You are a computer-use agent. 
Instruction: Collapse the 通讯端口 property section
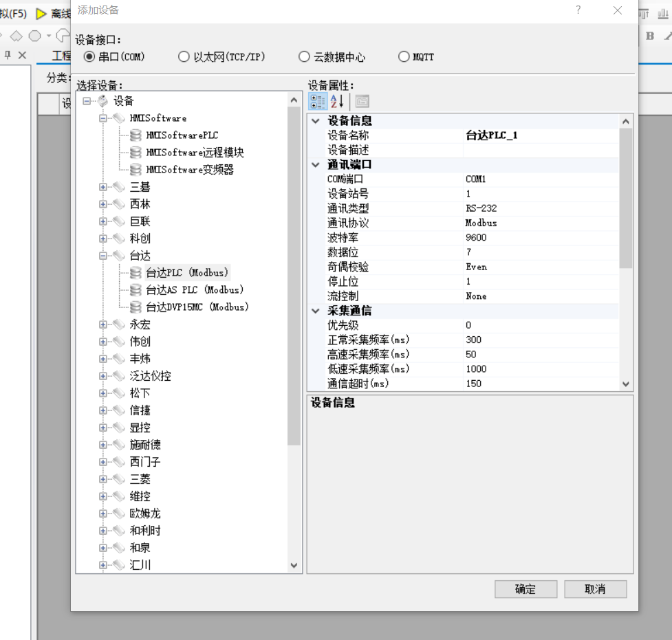point(316,165)
